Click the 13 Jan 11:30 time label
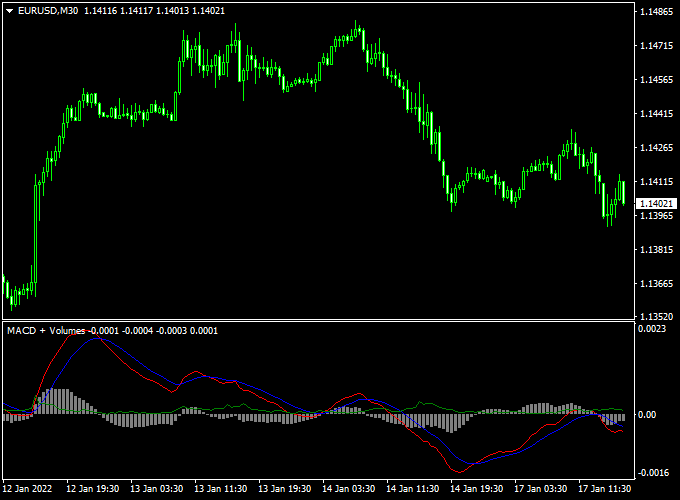This screenshot has height=500, width=680. tap(220, 489)
